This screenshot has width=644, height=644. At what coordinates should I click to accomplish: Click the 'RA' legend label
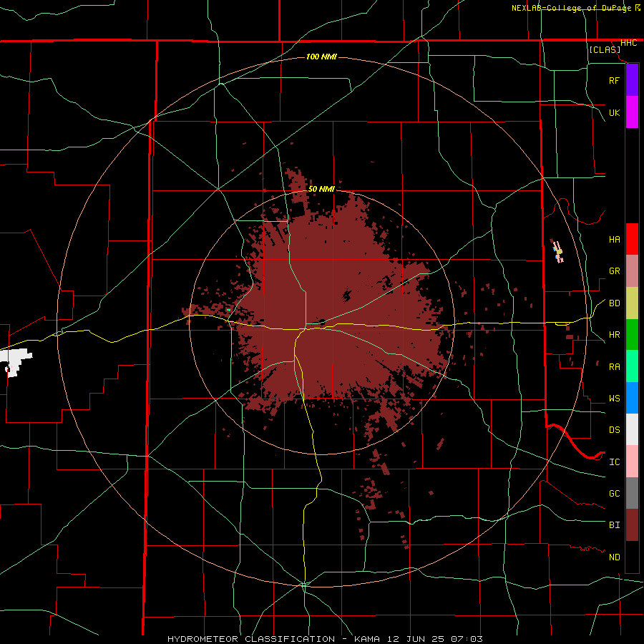[614, 367]
